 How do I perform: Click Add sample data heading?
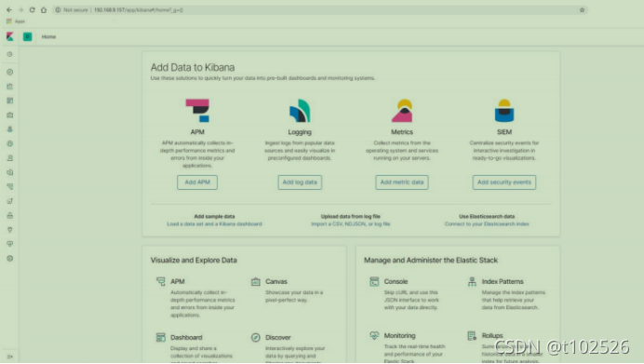pos(214,217)
